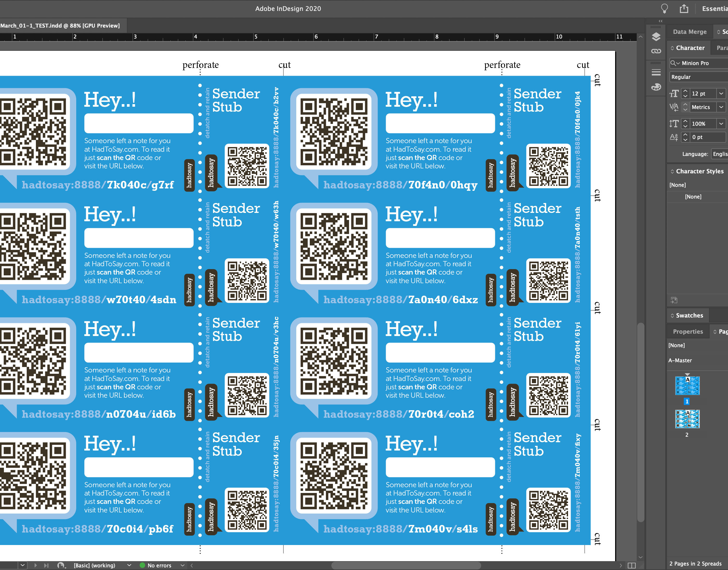Click the hadtosay:8888/7m040v/s4ls URL text
Viewport: 728px width, 570px height.
pyautogui.click(x=401, y=529)
